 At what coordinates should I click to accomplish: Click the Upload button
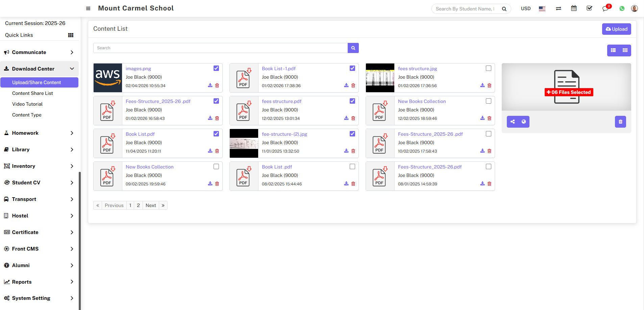616,29
